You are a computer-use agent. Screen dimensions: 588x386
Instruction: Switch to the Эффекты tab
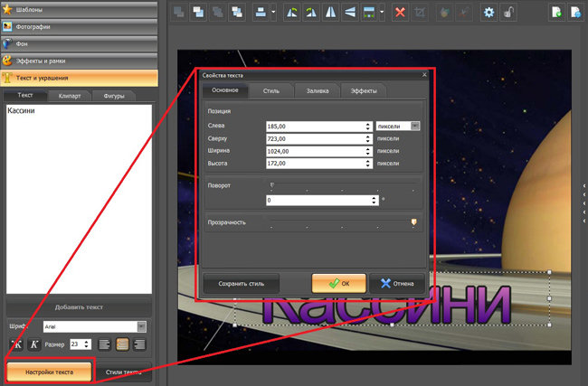(x=364, y=91)
